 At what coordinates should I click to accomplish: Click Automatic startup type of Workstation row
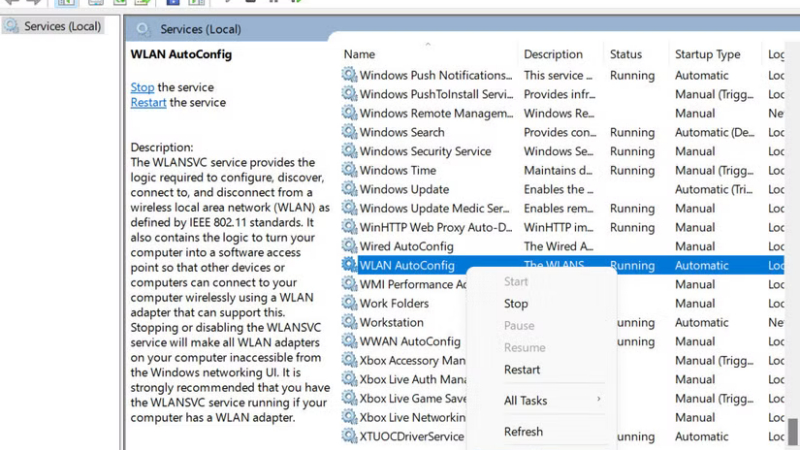click(702, 322)
